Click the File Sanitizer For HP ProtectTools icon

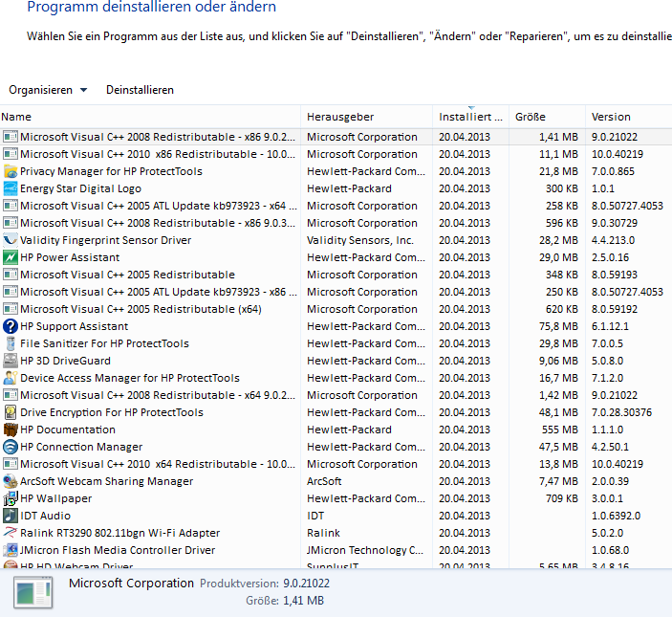point(11,343)
